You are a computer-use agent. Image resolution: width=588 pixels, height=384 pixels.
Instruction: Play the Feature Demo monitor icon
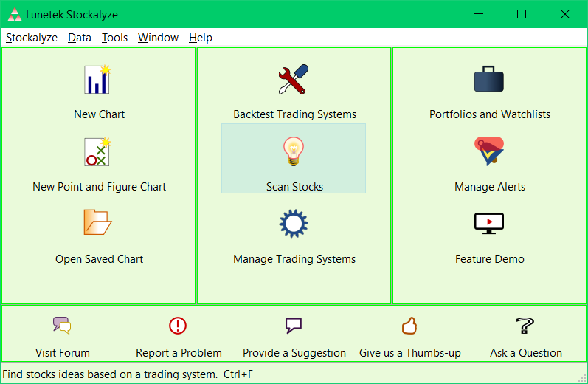click(489, 223)
